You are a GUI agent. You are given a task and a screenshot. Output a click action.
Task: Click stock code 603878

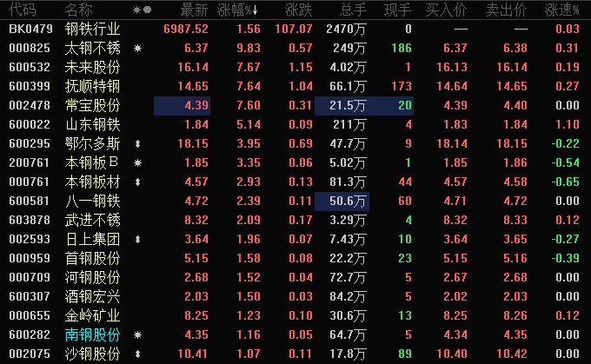[x=30, y=220]
